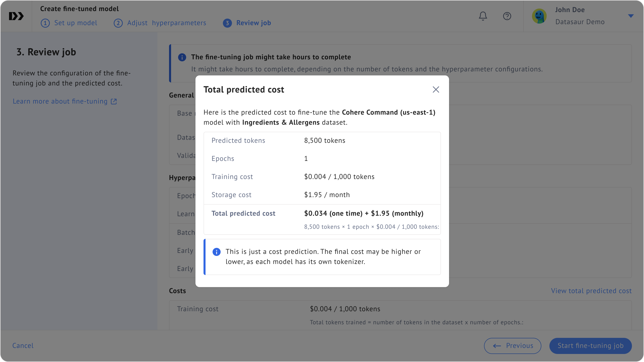Open Learn more about fine-tuning link
The width and height of the screenshot is (644, 362).
coord(60,101)
